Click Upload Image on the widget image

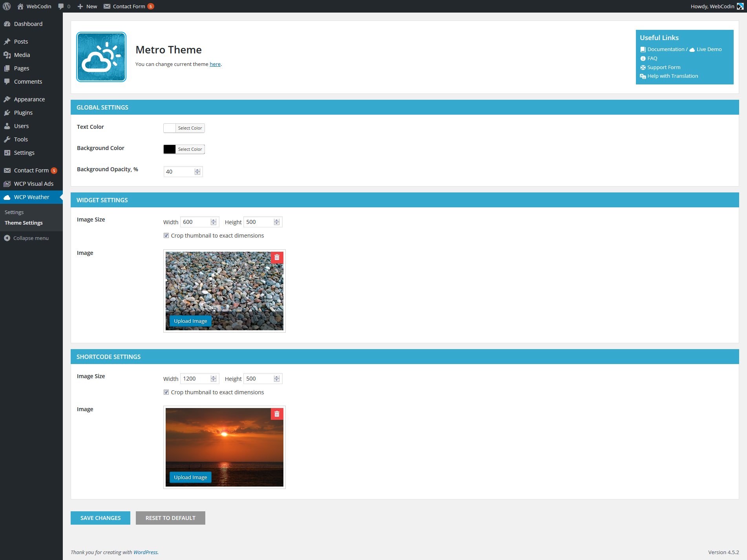(x=190, y=321)
